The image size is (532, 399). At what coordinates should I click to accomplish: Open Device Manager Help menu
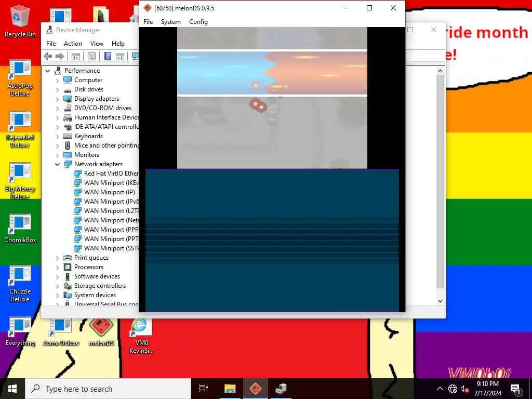(x=118, y=44)
